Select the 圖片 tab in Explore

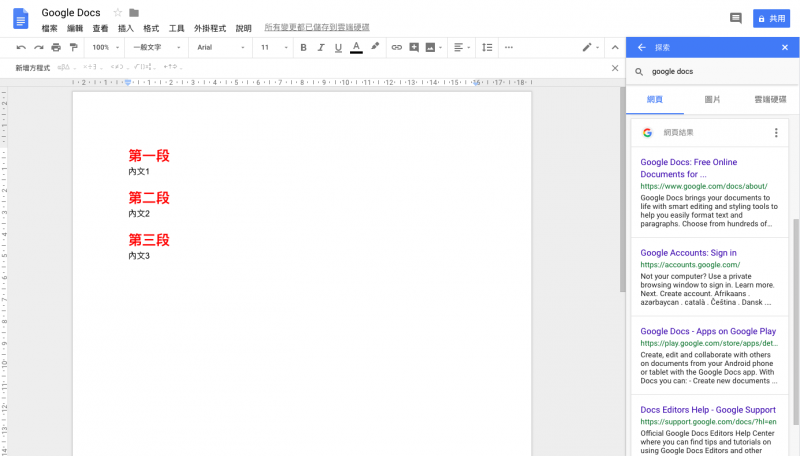(x=712, y=99)
